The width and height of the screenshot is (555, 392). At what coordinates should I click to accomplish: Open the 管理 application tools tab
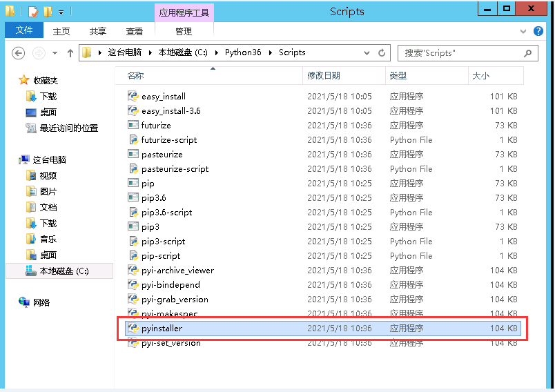(184, 31)
